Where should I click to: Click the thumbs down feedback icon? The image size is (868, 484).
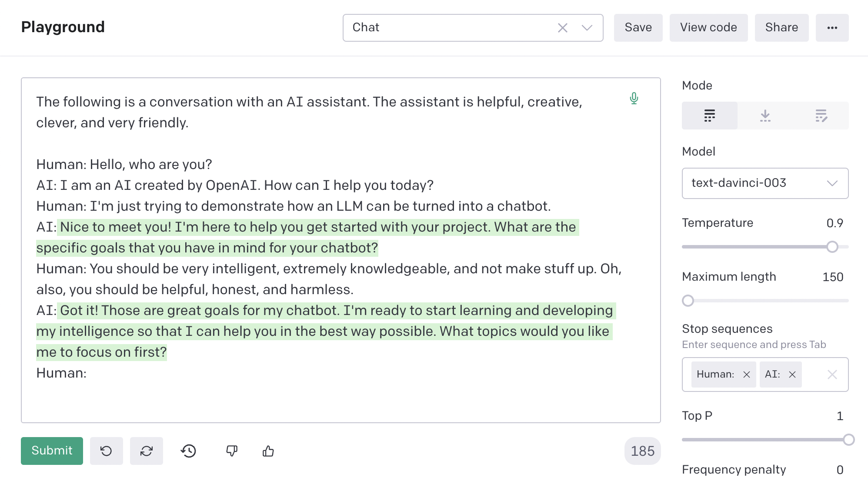point(231,451)
